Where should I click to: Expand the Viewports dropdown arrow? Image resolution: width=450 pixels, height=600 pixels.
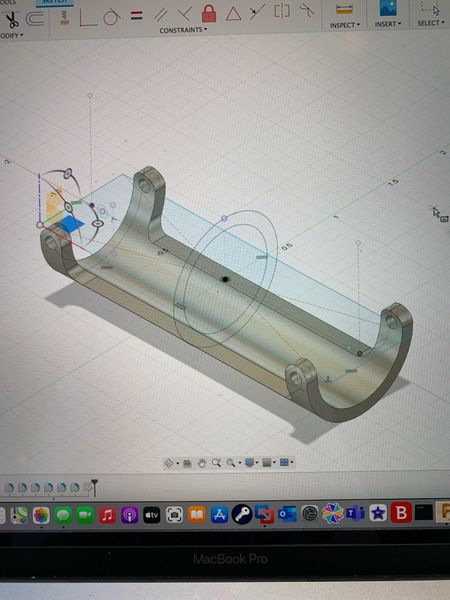tap(292, 462)
